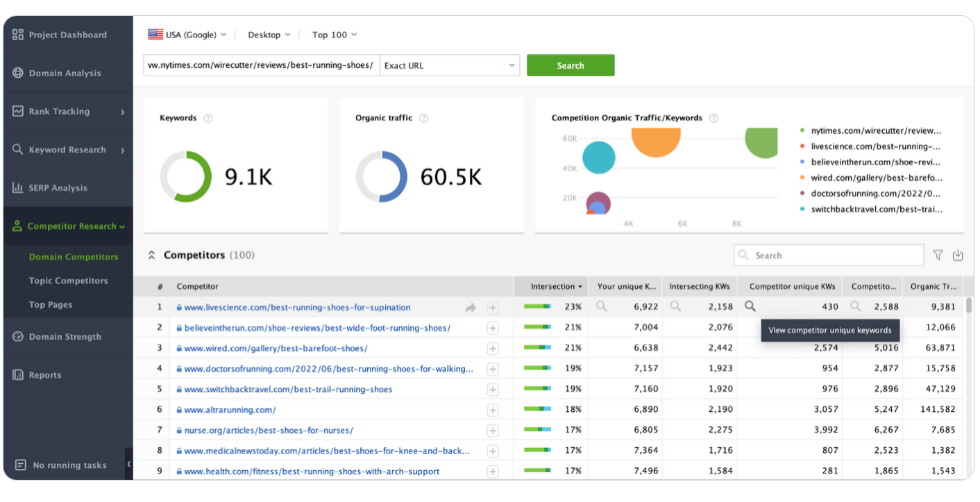Expand the Keyword Research submenu arrow
This screenshot has height=502, width=980.
123,150
